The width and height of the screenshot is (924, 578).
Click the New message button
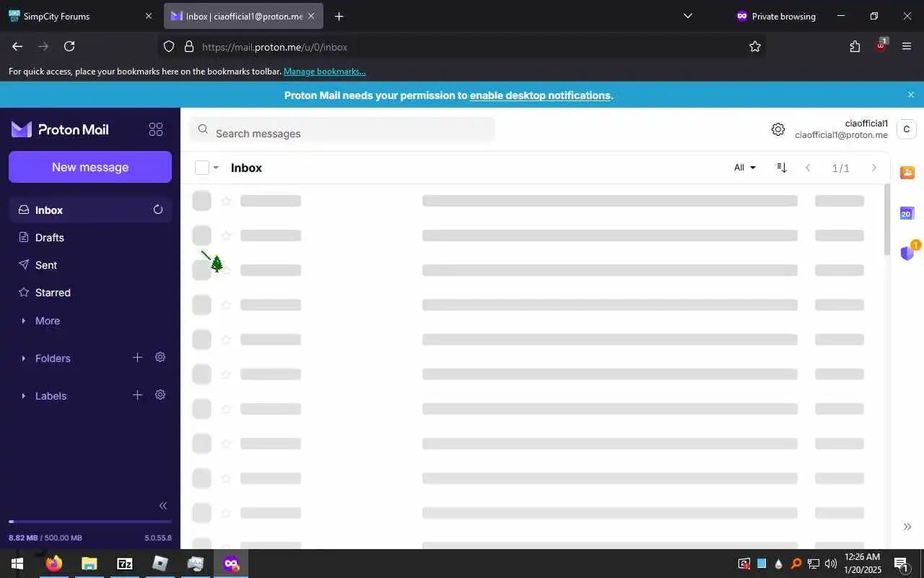coord(90,167)
